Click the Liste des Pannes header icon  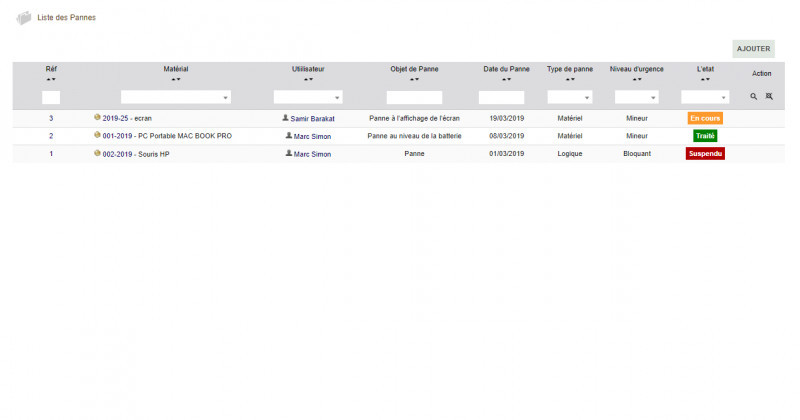(x=23, y=19)
